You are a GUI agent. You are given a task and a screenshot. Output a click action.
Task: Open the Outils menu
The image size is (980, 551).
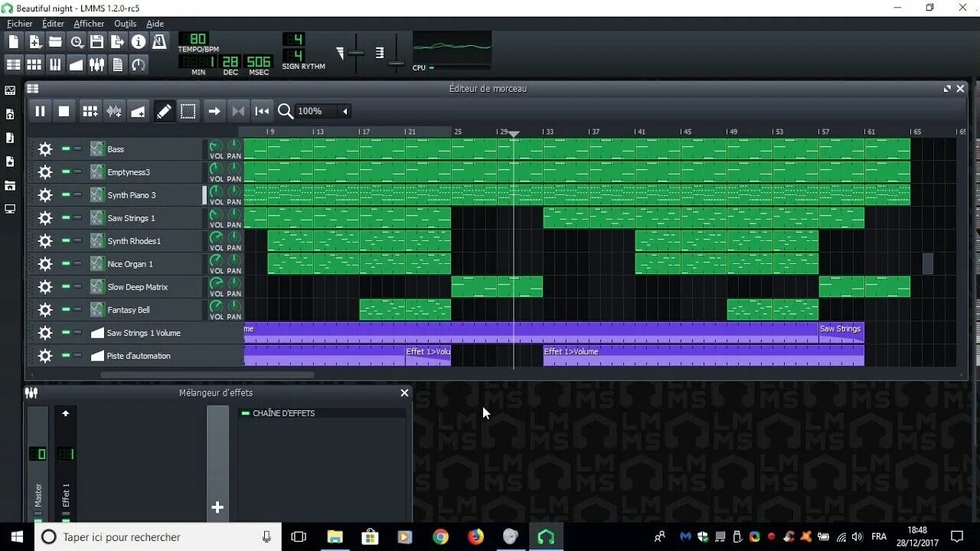click(125, 23)
